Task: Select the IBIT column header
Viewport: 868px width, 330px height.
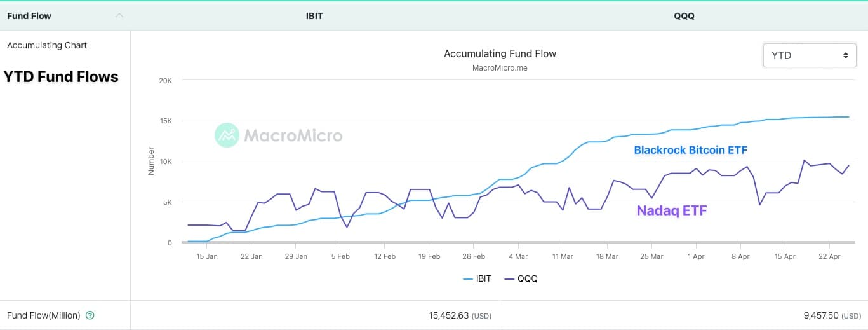Action: pyautogui.click(x=314, y=16)
